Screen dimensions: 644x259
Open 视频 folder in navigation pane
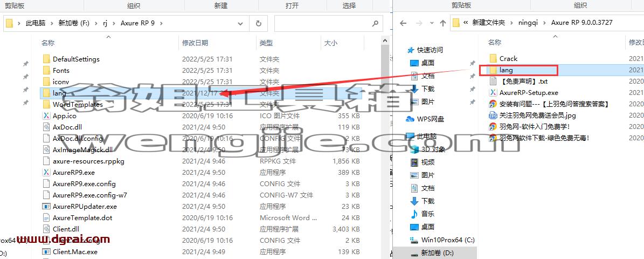coord(427,162)
